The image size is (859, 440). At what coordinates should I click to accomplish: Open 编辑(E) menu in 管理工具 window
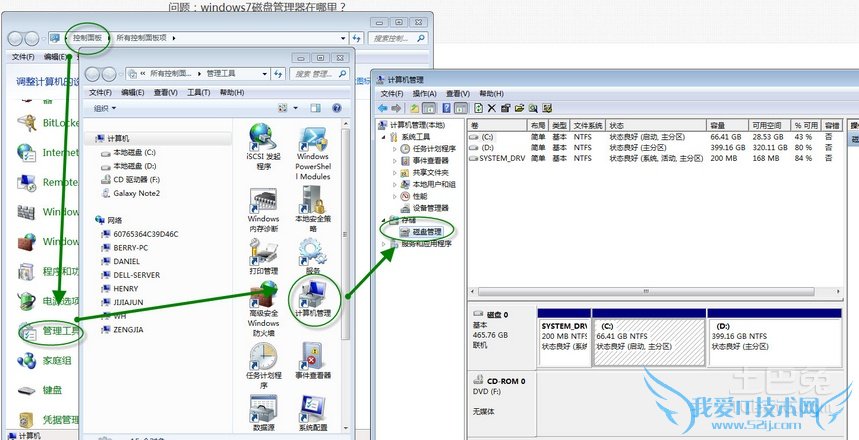(133, 93)
